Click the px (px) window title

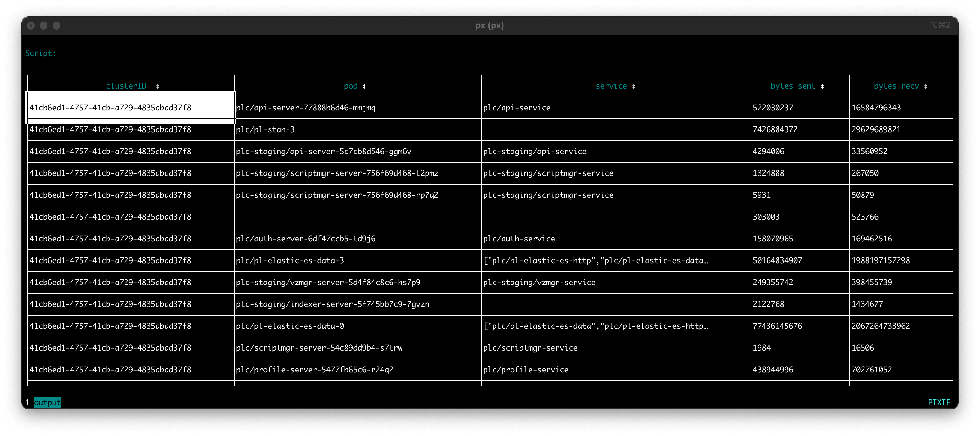coord(490,25)
